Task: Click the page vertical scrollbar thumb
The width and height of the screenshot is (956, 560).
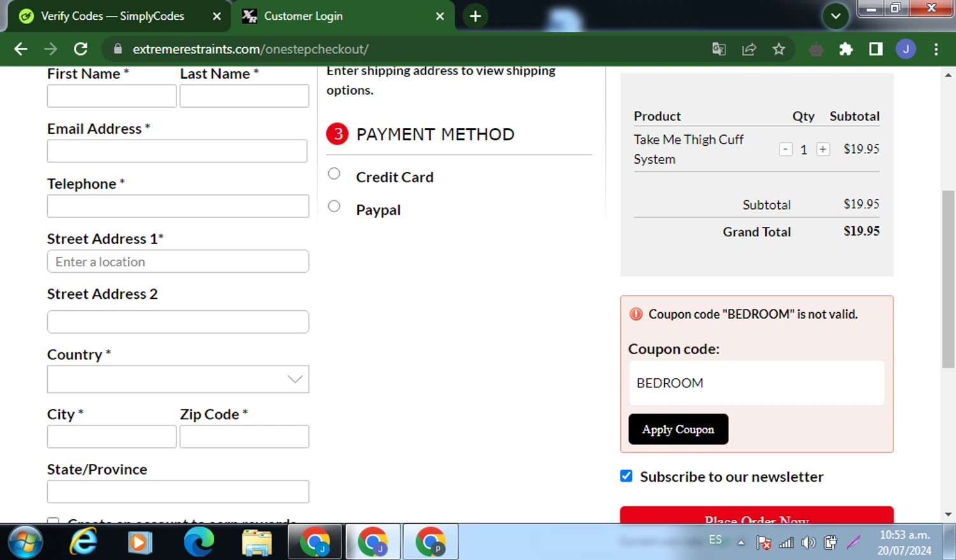Action: pyautogui.click(x=948, y=279)
